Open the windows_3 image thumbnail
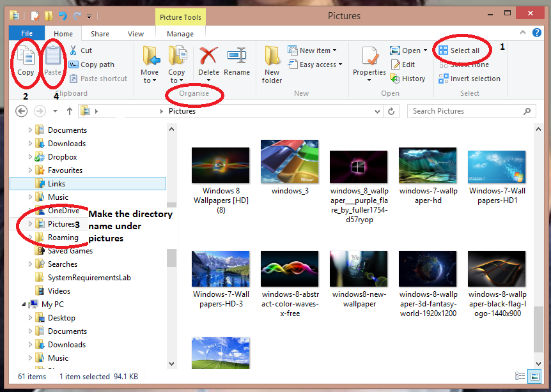This screenshot has height=392, width=551. tap(290, 160)
